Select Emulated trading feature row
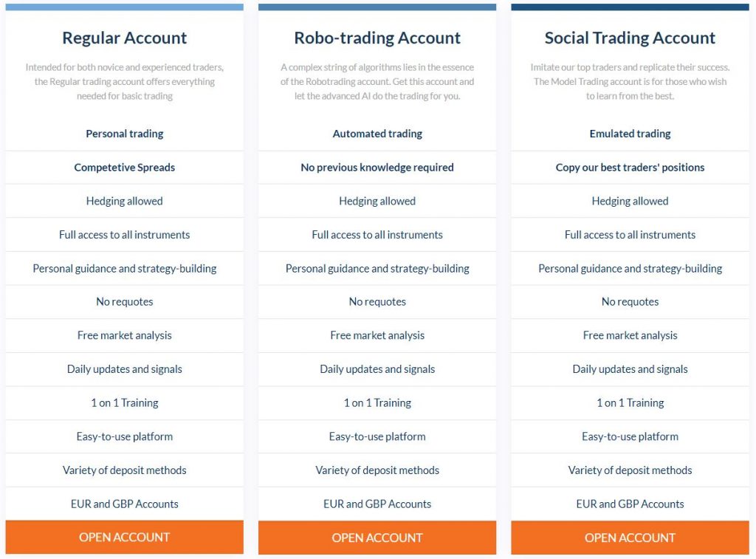The image size is (756, 559). coord(630,134)
